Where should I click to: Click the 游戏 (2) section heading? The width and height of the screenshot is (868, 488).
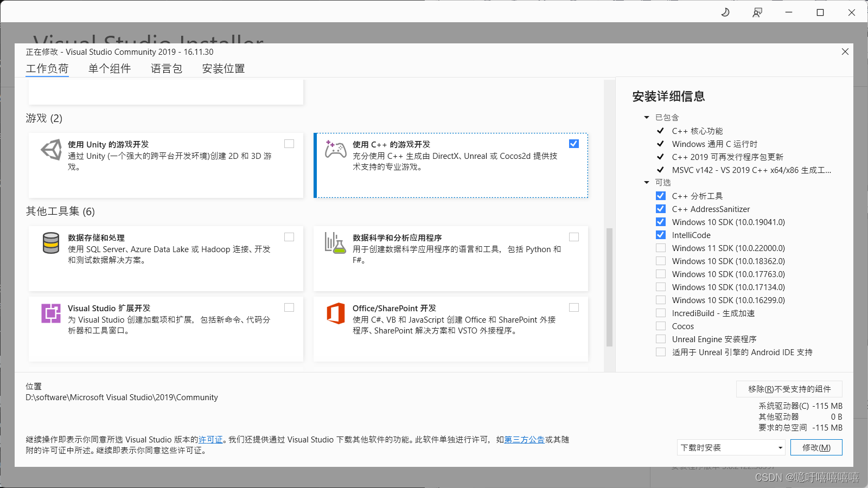(x=44, y=118)
